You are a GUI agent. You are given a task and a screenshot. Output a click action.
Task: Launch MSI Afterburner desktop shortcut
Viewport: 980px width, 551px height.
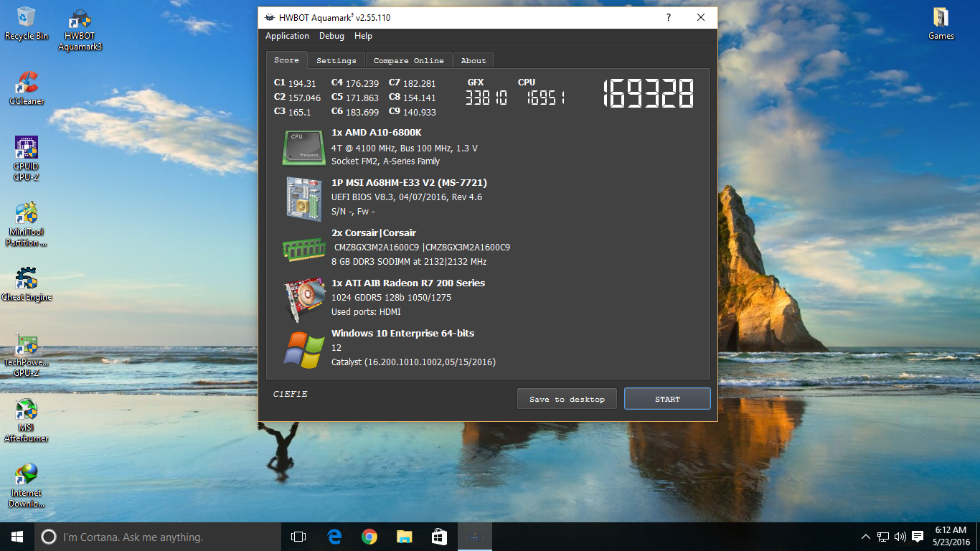tap(27, 420)
